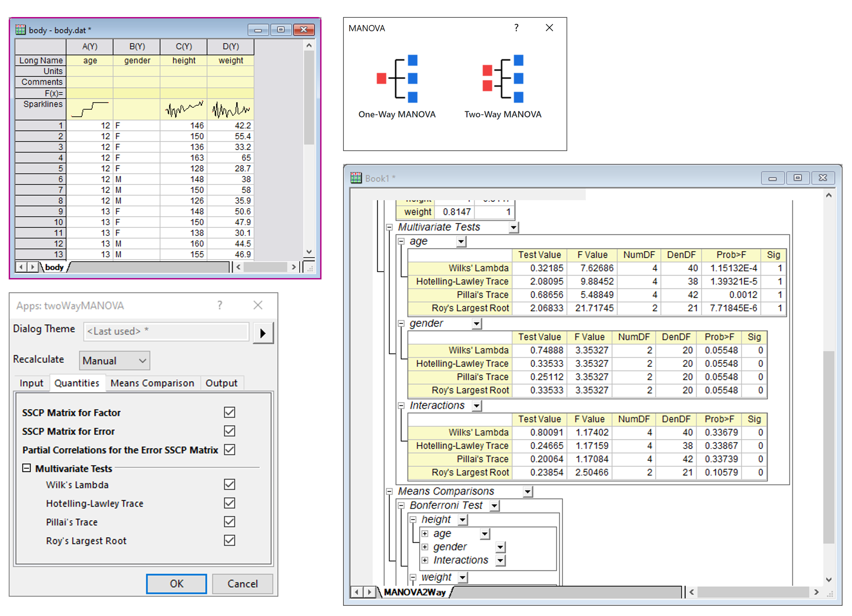
Task: Open the Output tab
Action: tap(221, 383)
